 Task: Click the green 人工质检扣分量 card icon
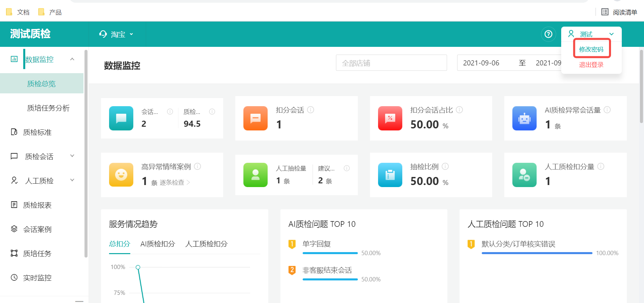(524, 175)
